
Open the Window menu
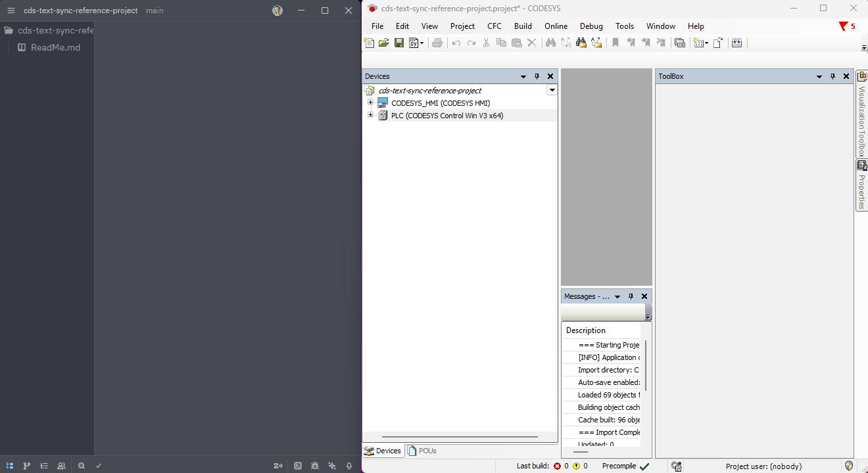[x=661, y=26]
